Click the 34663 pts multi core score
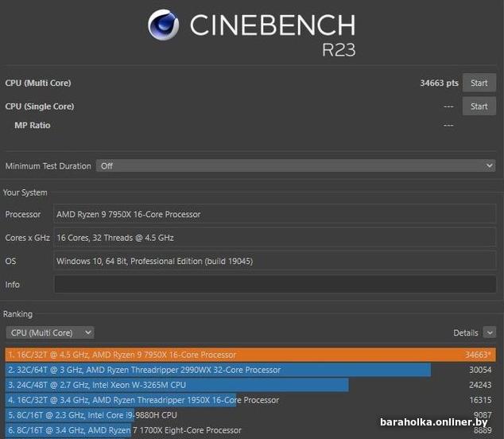Viewport: 504px width, 439px height. pos(439,83)
